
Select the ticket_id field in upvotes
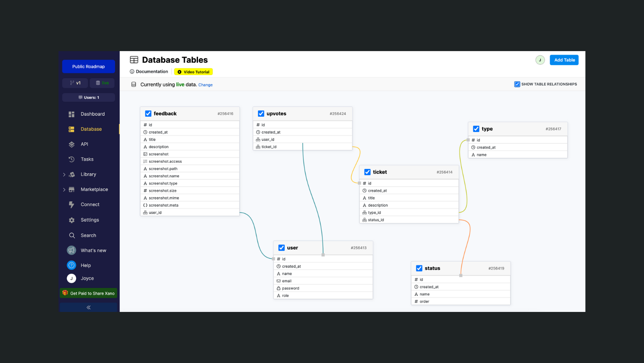pos(302,147)
